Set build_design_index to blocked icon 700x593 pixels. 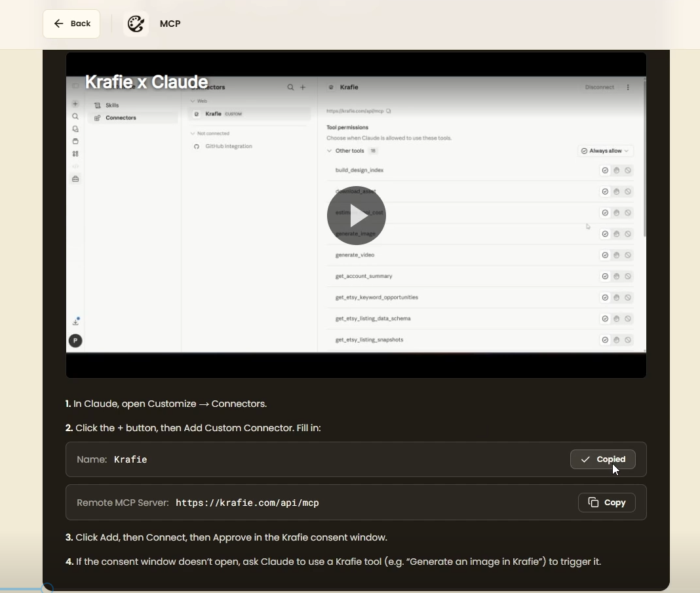pyautogui.click(x=628, y=170)
